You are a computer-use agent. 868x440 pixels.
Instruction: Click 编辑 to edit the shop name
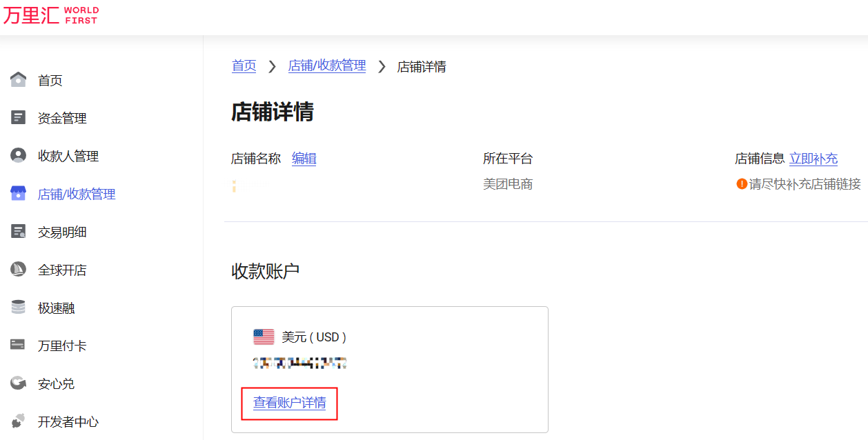click(x=304, y=159)
